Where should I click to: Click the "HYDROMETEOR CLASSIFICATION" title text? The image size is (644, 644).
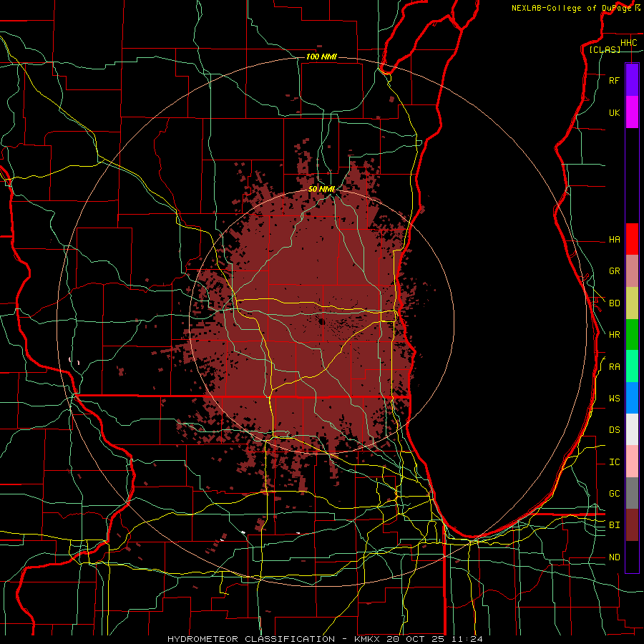pyautogui.click(x=251, y=639)
